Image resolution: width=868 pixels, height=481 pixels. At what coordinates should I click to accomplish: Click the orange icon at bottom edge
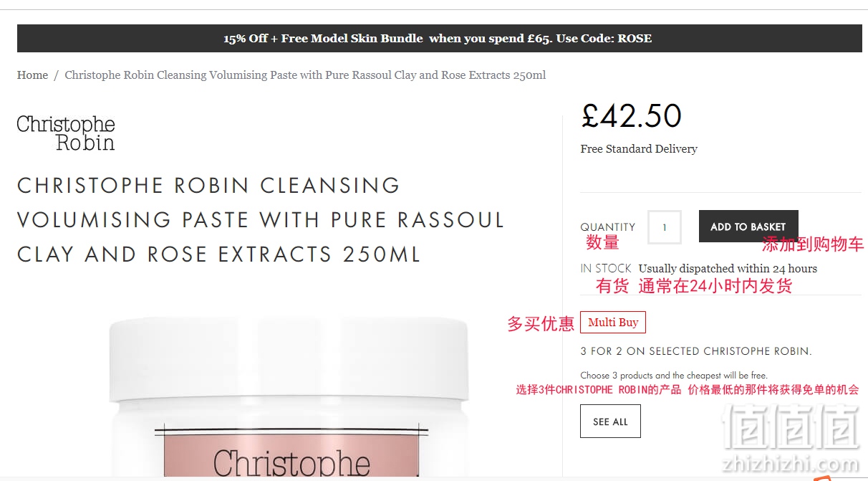click(824, 477)
